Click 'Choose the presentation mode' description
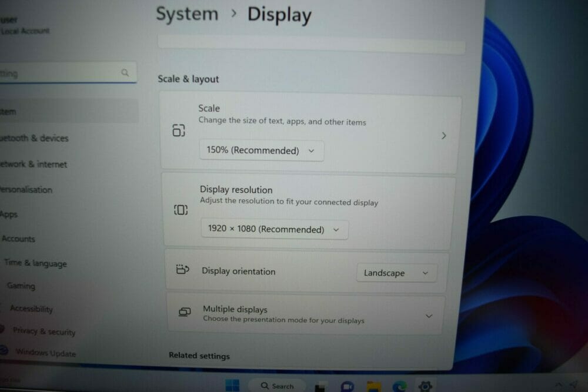Screen dimensions: 588x392 coord(283,320)
